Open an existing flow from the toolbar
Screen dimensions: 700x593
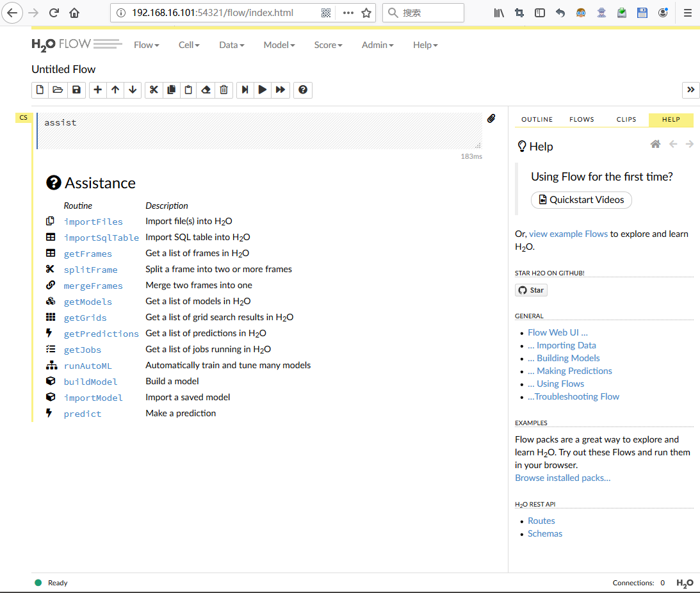pos(58,90)
